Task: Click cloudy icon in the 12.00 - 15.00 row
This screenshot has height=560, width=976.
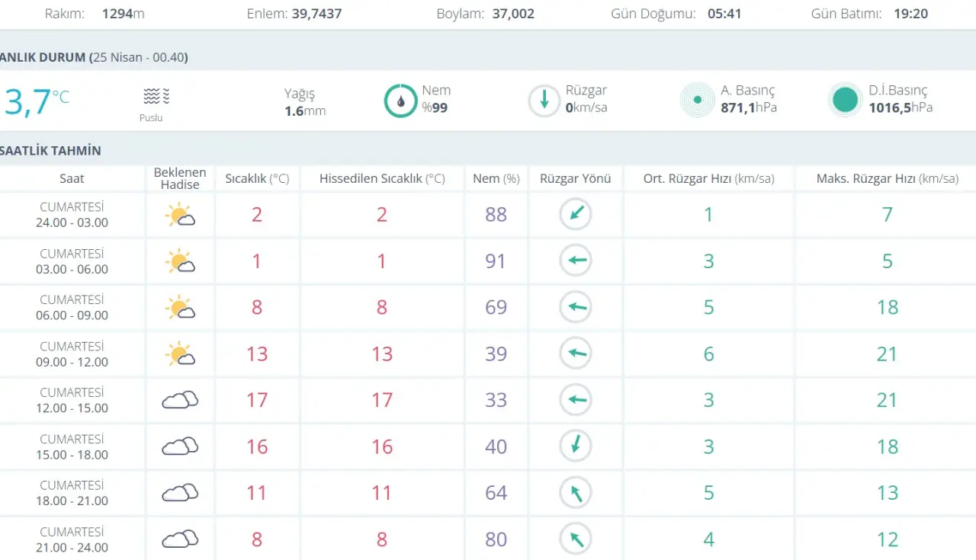Action: 180,400
